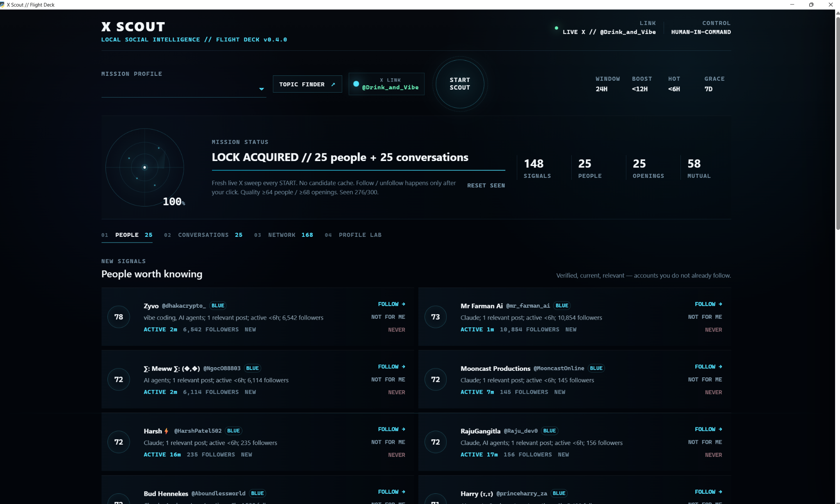Click the score 73 badge on Mr Farman Ai

pyautogui.click(x=435, y=317)
